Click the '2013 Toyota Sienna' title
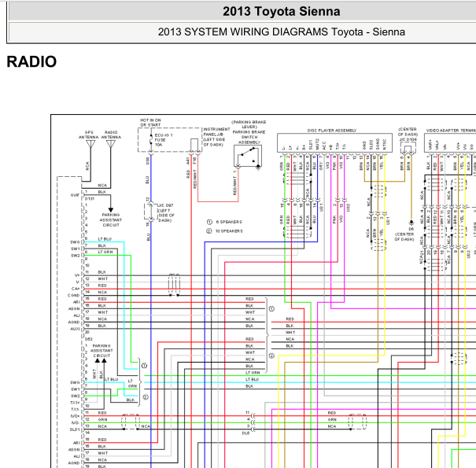The image size is (476, 468). [x=281, y=12]
